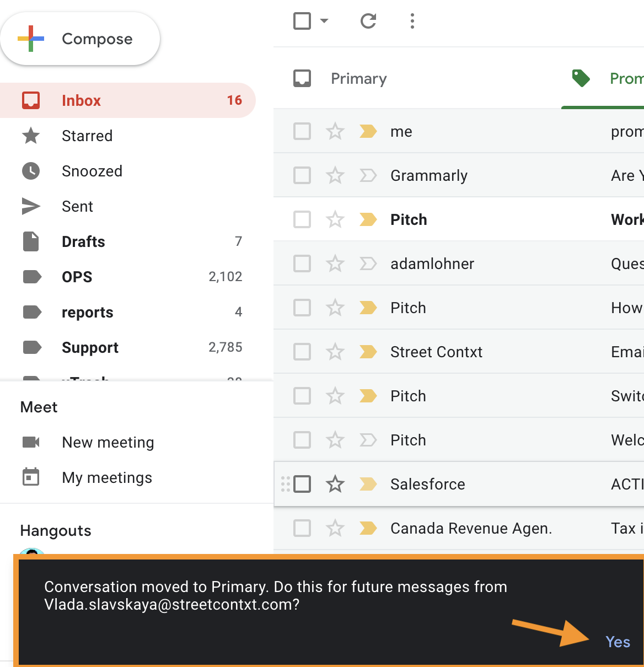Toggle the importance marker on the adamlohner email
The height and width of the screenshot is (667, 644).
[x=368, y=263]
